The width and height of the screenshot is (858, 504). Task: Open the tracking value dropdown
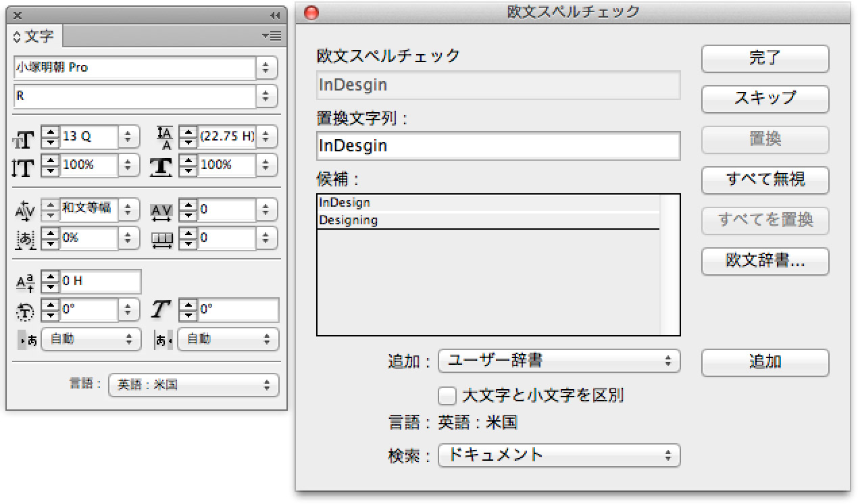pyautogui.click(x=266, y=209)
